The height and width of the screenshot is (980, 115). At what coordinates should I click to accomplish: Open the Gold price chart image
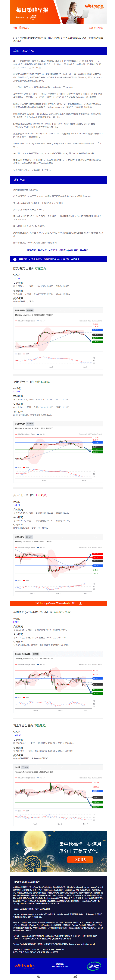pos(58,796)
